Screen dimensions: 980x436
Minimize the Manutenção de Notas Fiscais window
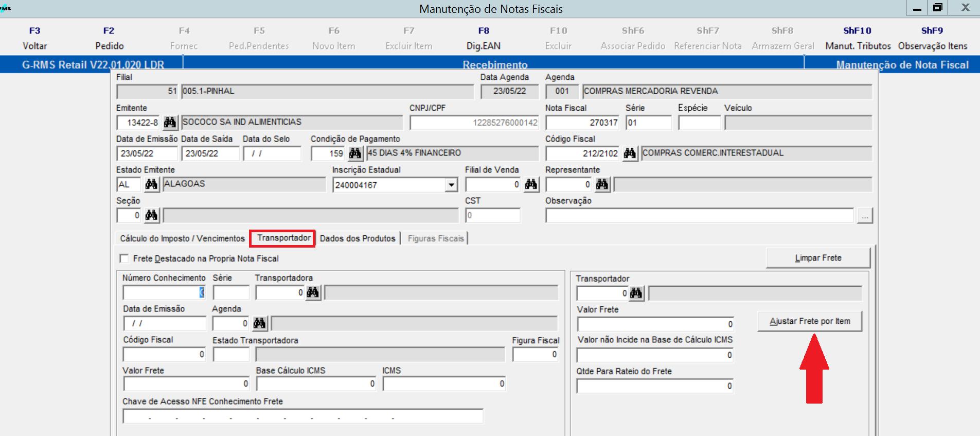pyautogui.click(x=917, y=8)
